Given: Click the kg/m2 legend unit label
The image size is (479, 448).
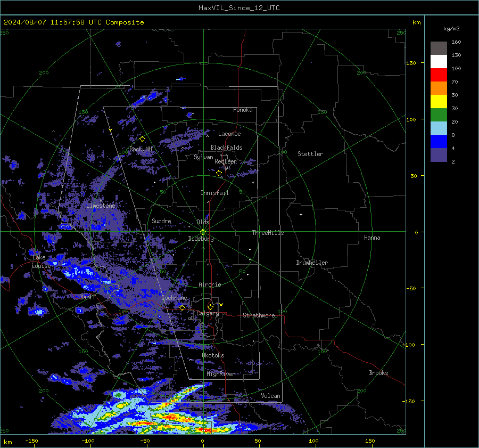Looking at the screenshot, I should coord(451,29).
